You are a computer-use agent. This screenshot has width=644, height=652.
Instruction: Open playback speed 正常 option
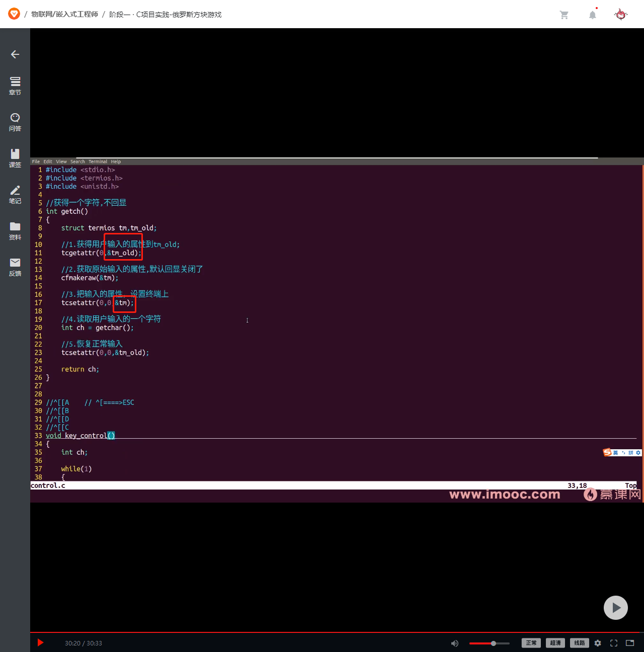(x=531, y=643)
